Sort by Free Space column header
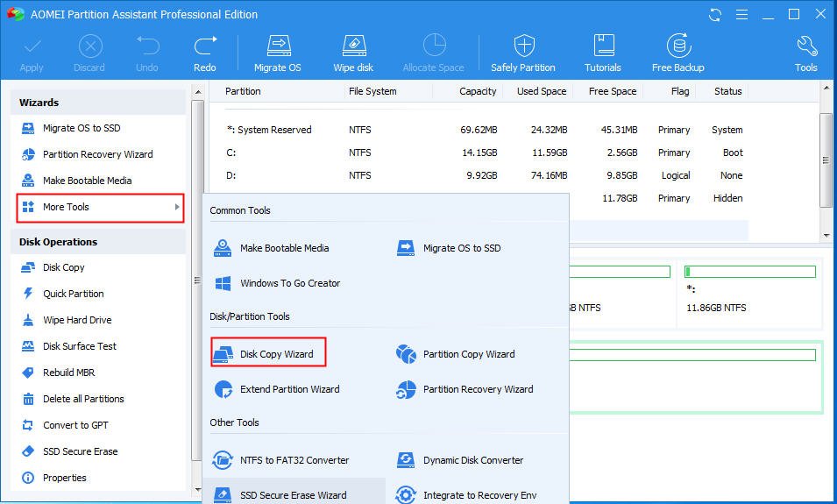The height and width of the screenshot is (504, 837). (x=613, y=91)
